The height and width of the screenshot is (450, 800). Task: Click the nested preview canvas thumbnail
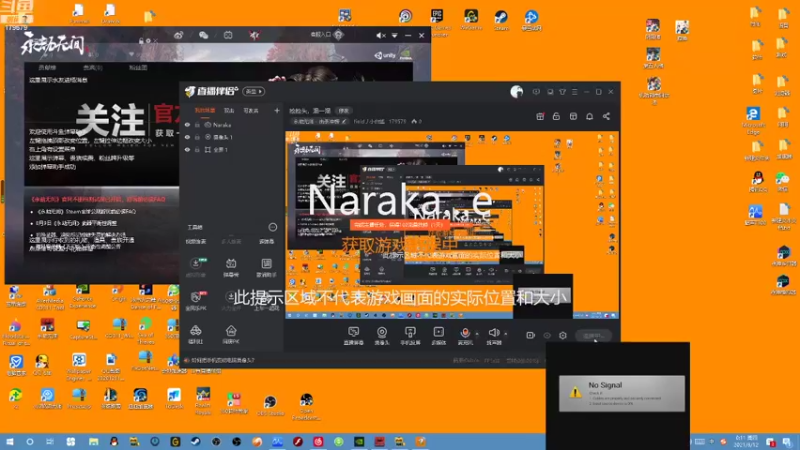pos(452,225)
